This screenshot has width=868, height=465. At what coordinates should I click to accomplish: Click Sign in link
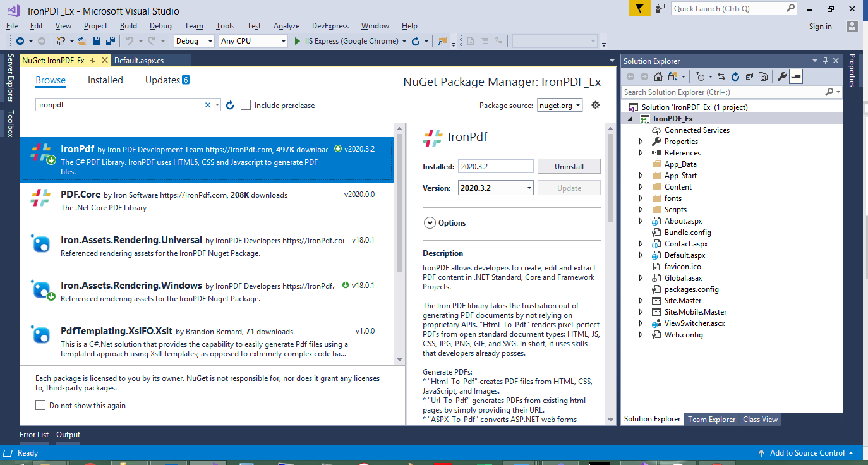click(820, 27)
